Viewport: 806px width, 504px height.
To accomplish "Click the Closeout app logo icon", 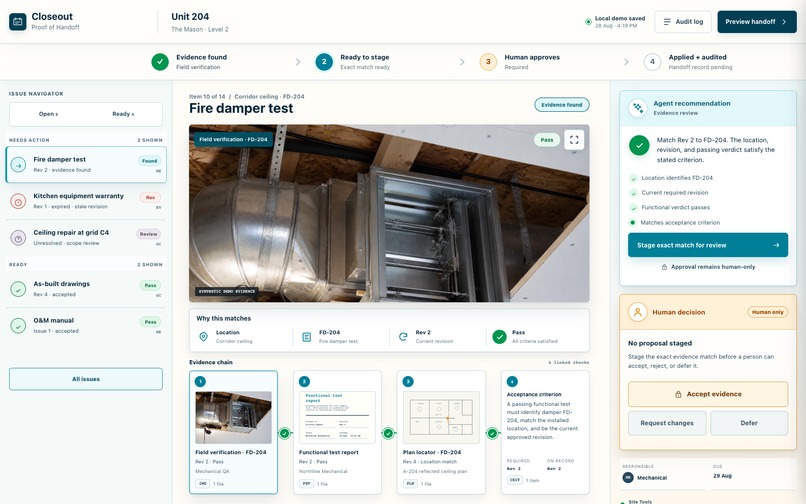I will [x=17, y=22].
